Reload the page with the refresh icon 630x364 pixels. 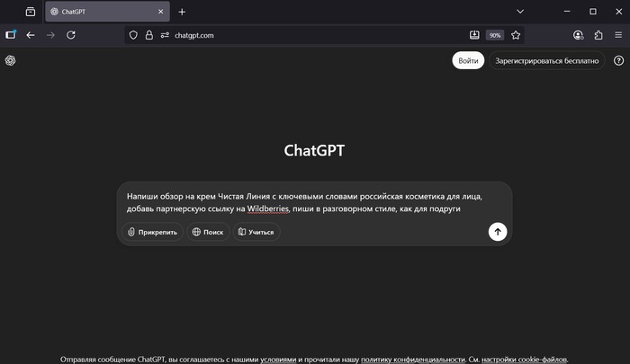[71, 35]
